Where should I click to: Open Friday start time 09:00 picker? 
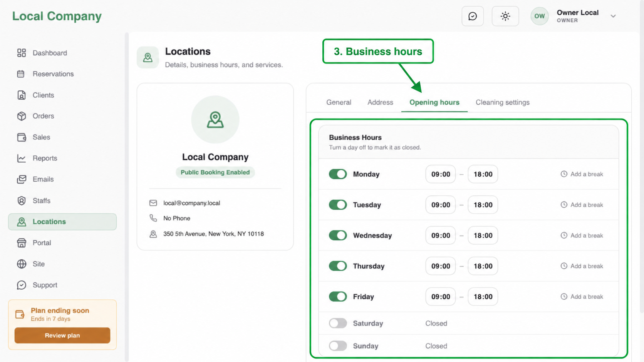point(441,296)
